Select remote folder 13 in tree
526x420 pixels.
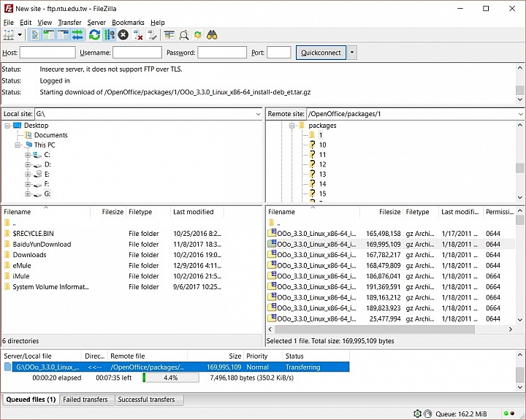tap(322, 174)
